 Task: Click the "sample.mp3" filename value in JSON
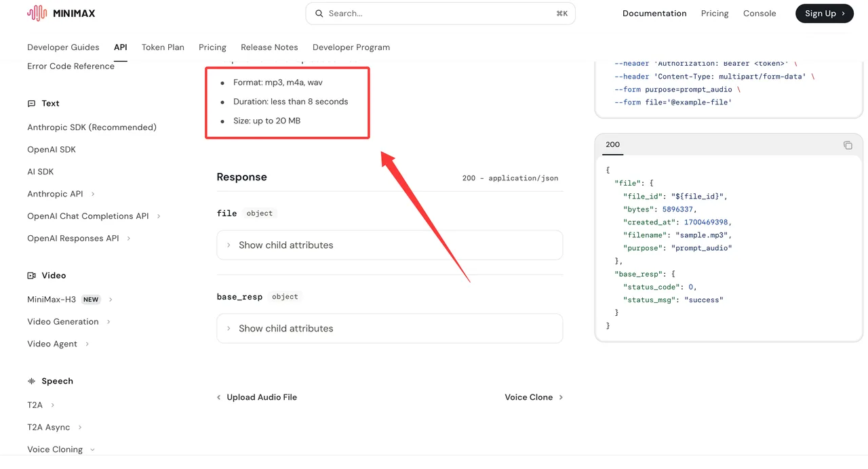click(x=703, y=235)
